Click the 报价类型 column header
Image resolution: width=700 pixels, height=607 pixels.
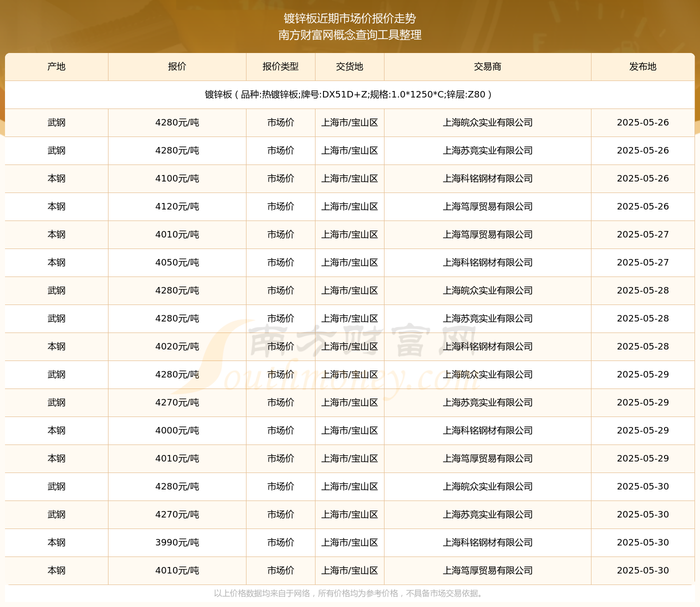(280, 66)
